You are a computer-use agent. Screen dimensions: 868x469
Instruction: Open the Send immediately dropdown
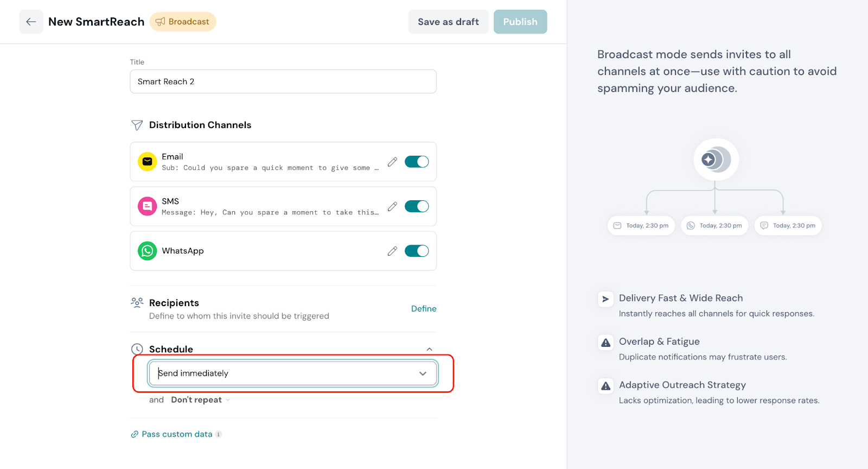[292, 373]
